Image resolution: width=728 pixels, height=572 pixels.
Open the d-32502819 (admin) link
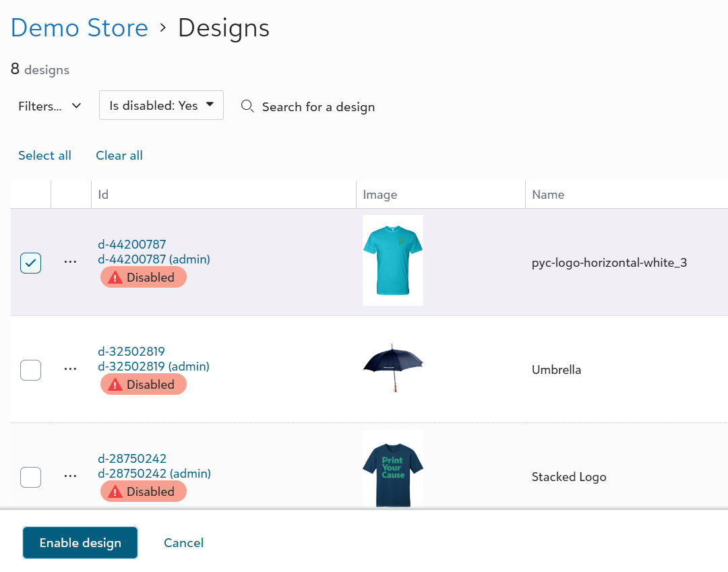154,367
